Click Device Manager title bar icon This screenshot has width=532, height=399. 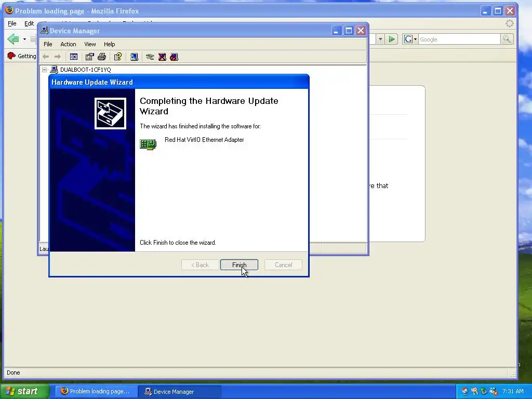44,30
